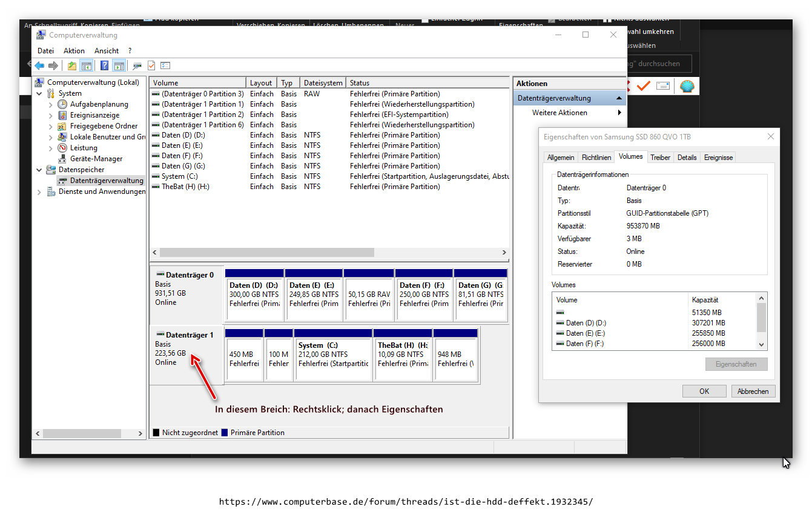Collapse the Datenspeicher node
The image size is (812, 526).
(39, 170)
